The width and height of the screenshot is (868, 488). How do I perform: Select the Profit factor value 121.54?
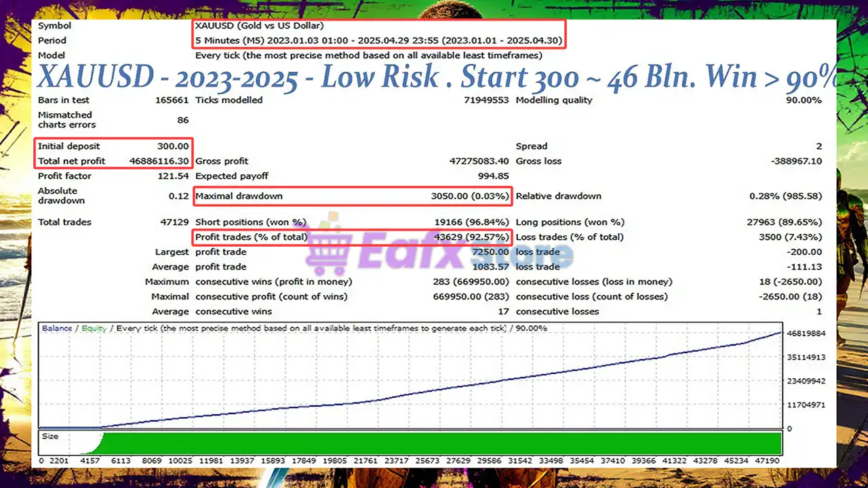[173, 176]
